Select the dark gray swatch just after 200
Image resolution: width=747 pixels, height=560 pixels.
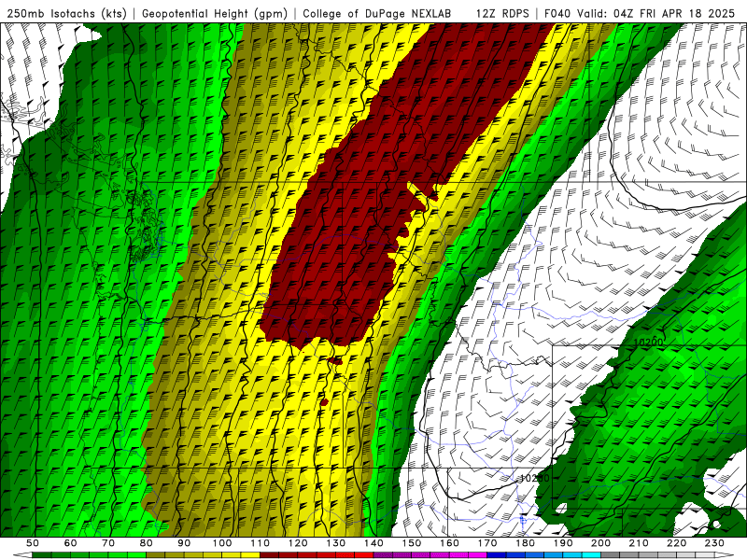point(611,554)
